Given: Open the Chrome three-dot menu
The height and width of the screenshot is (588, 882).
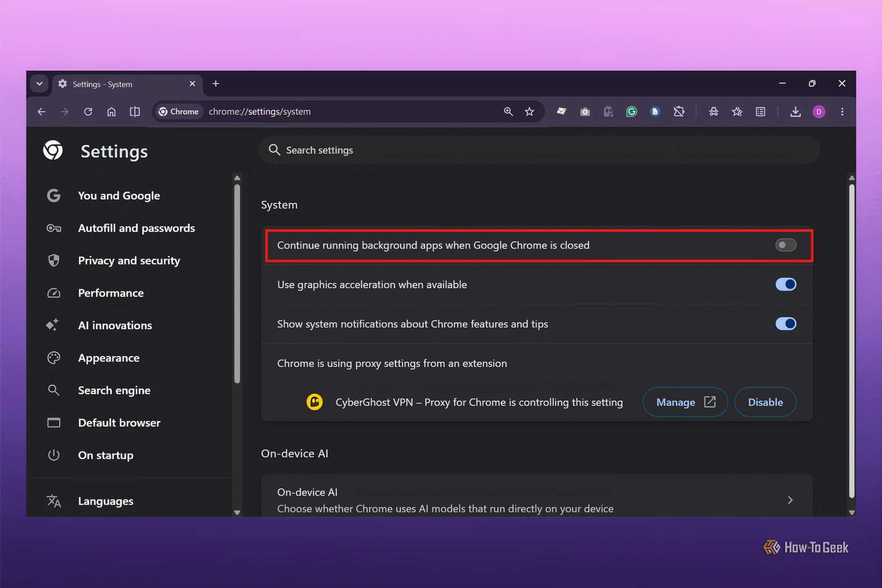Looking at the screenshot, I should coord(842,112).
